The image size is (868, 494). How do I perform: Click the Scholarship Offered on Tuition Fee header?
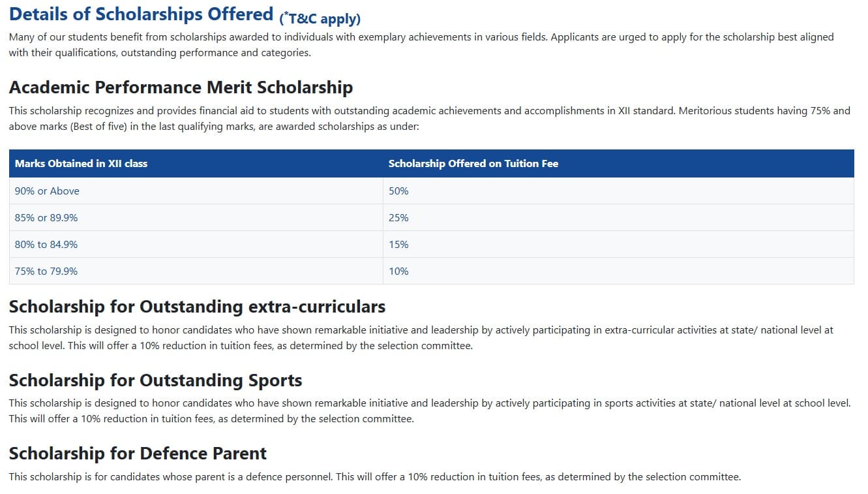473,164
